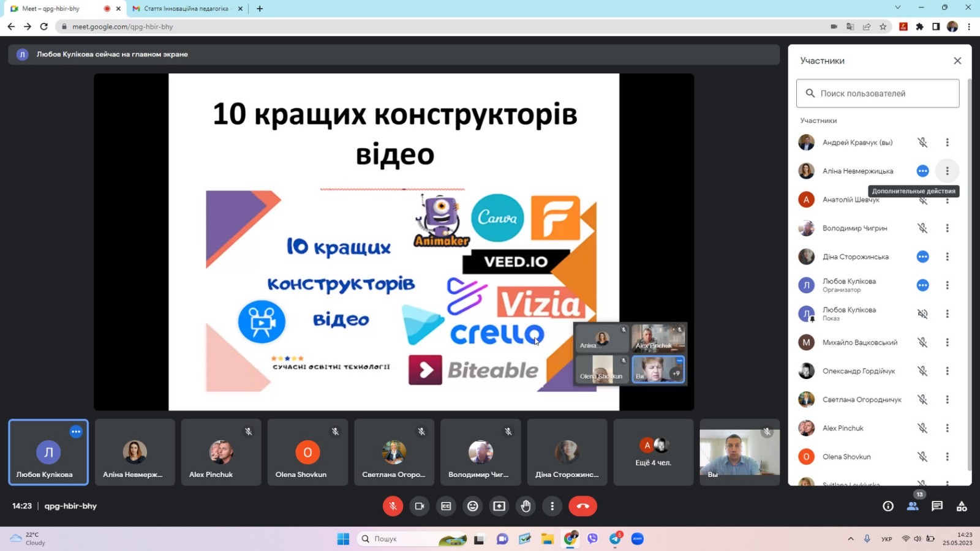980x551 pixels.
Task: Bookmark this page with the star
Action: (x=883, y=26)
